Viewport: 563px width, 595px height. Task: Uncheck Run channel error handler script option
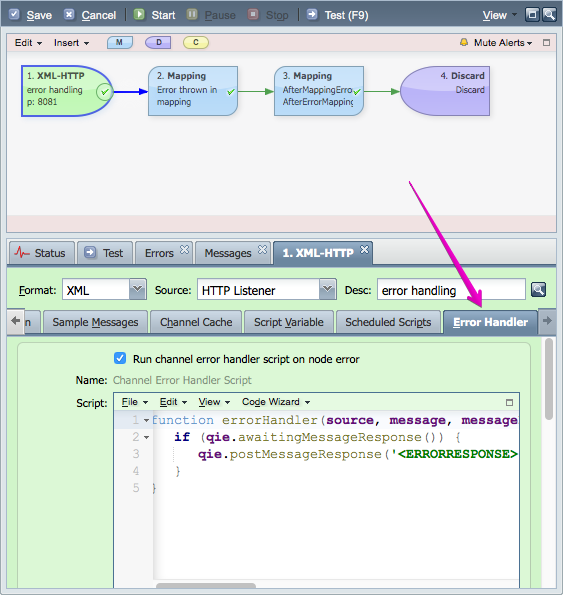pos(120,358)
